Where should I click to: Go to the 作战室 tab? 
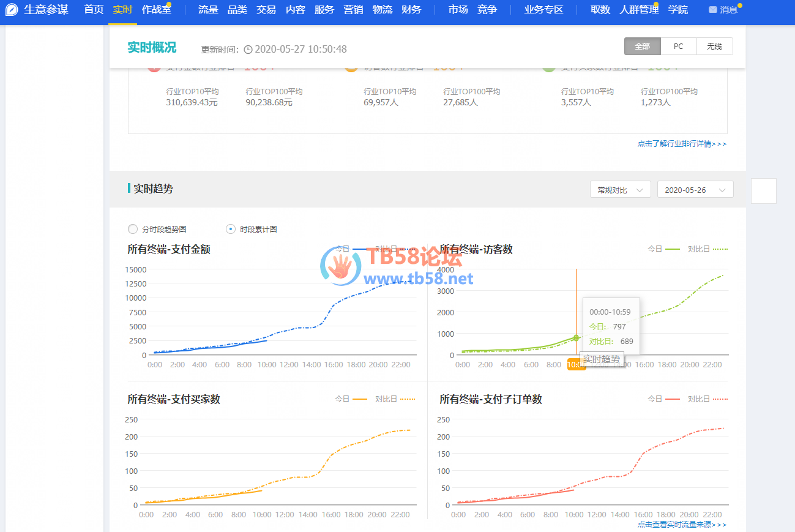[156, 10]
